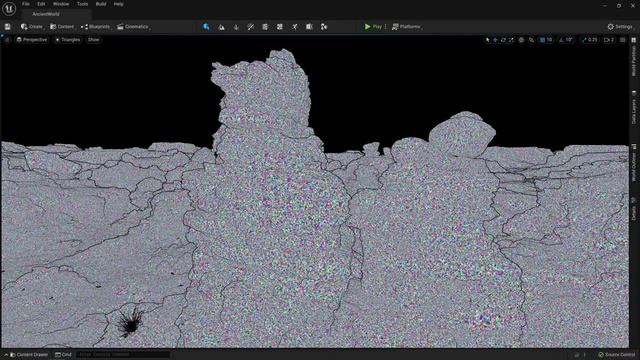640x360 pixels.
Task: Expand the World Partition side panel
Action: (x=633, y=57)
